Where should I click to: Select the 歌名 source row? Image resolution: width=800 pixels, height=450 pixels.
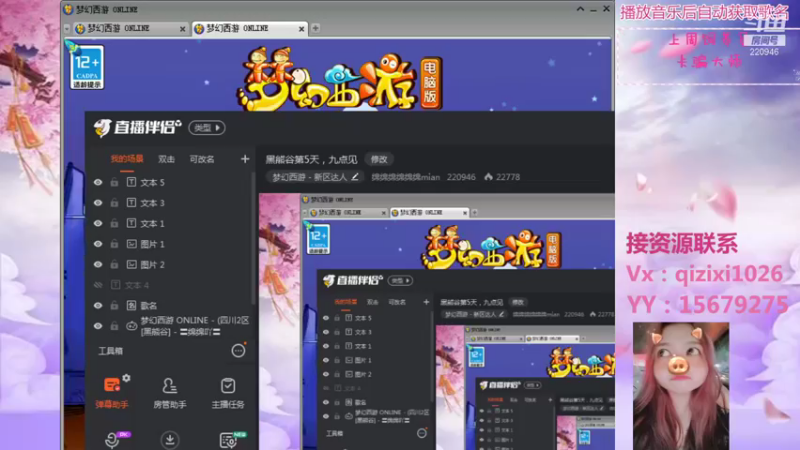(170, 305)
